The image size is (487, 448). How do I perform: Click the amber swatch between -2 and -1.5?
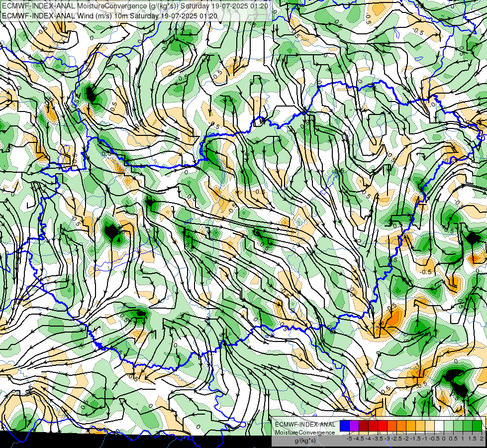pyautogui.click(x=411, y=426)
